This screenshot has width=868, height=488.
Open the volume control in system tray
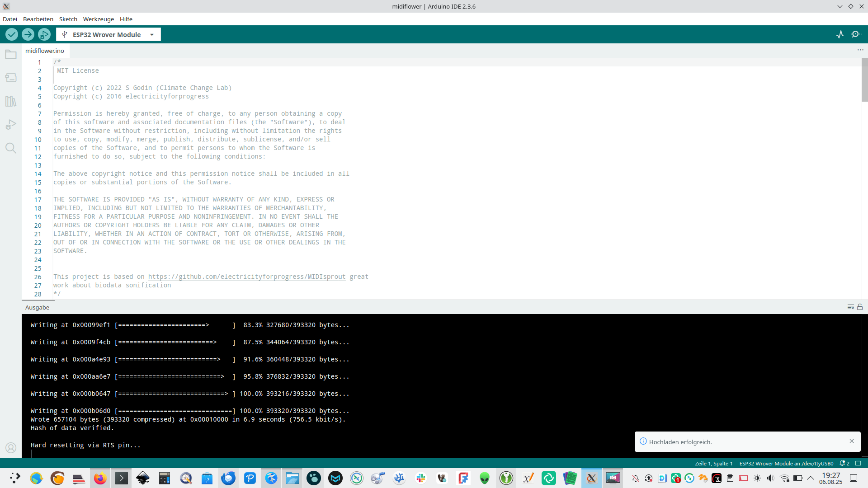click(771, 478)
